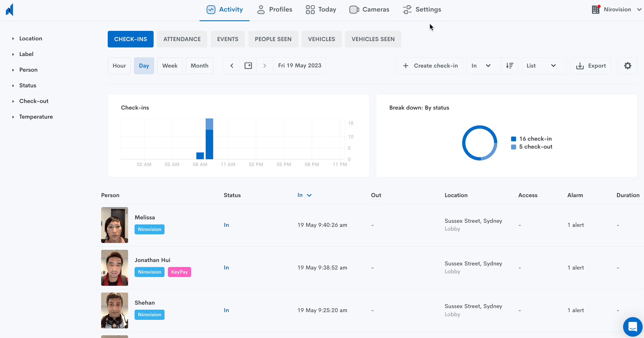Switch time range to Month

(199, 66)
